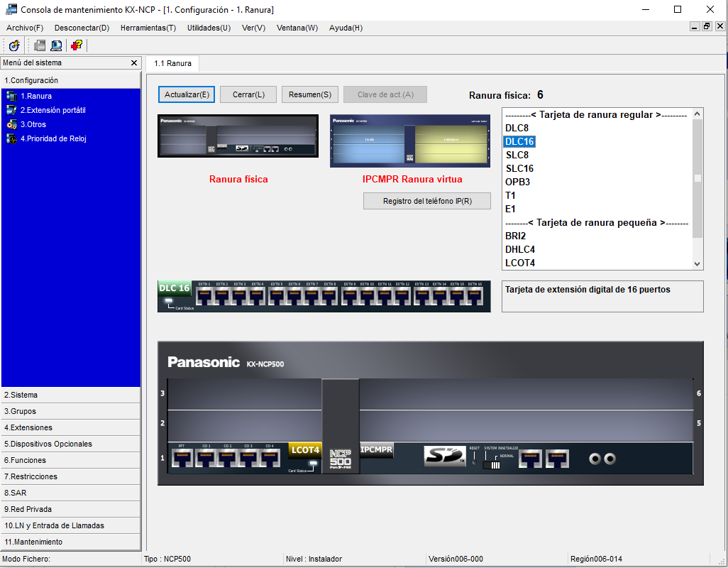Viewport: 728px width, 568px height.
Task: Expand the 3.Grupos section
Action: pyautogui.click(x=70, y=411)
